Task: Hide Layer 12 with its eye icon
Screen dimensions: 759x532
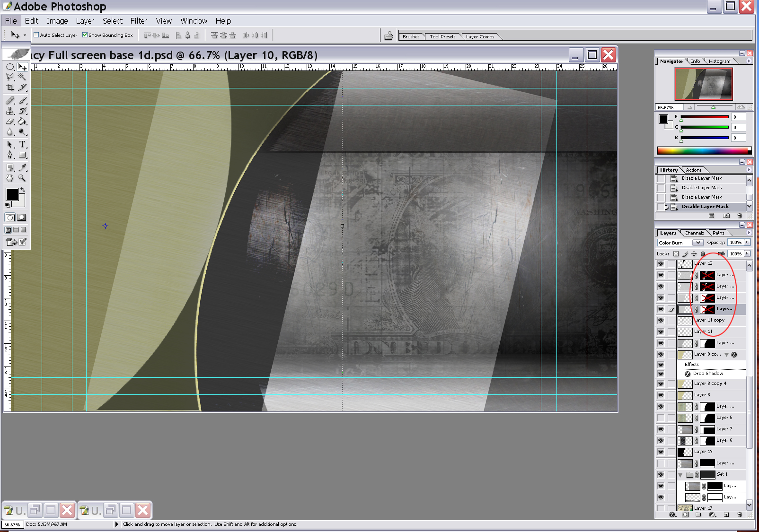Action: point(661,263)
